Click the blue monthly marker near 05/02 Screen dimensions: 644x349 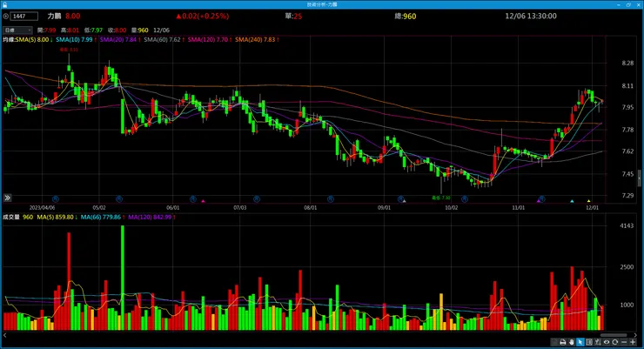[x=119, y=198]
